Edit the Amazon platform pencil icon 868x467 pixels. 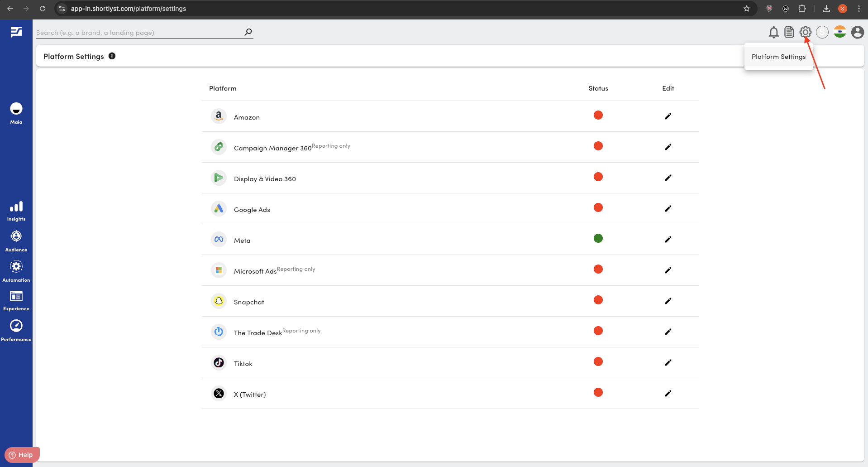(x=668, y=116)
